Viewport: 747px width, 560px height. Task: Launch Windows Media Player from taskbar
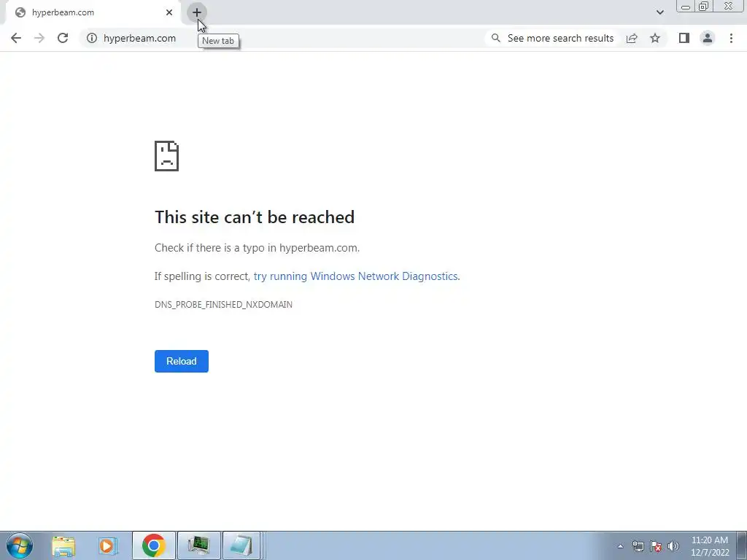[x=108, y=545]
